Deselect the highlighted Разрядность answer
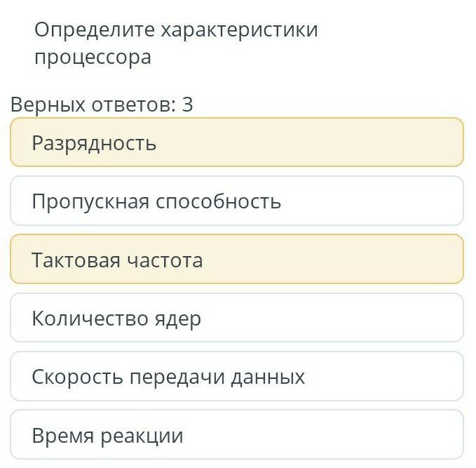 [x=237, y=142]
